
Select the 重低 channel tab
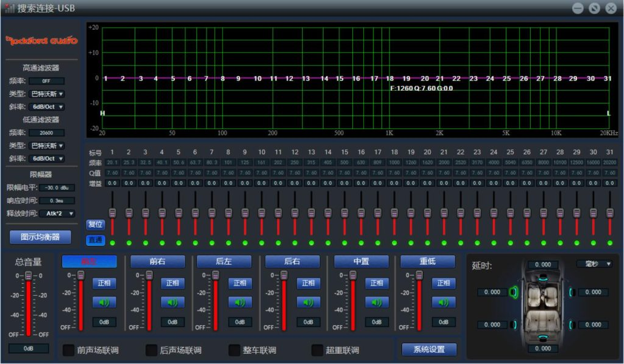coord(427,261)
